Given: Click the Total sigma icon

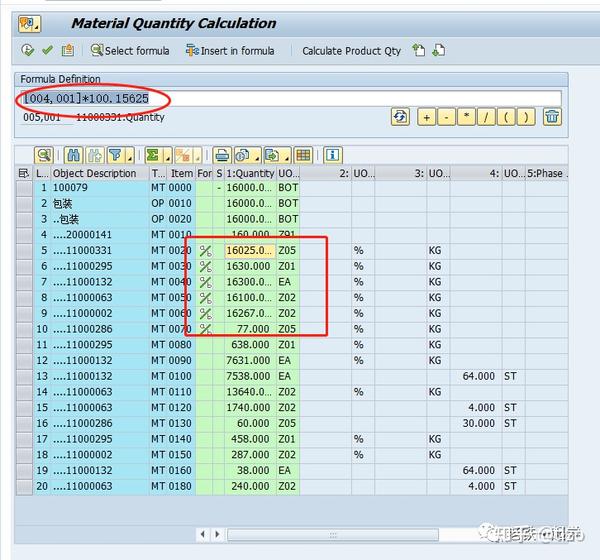Looking at the screenshot, I should click(x=153, y=155).
